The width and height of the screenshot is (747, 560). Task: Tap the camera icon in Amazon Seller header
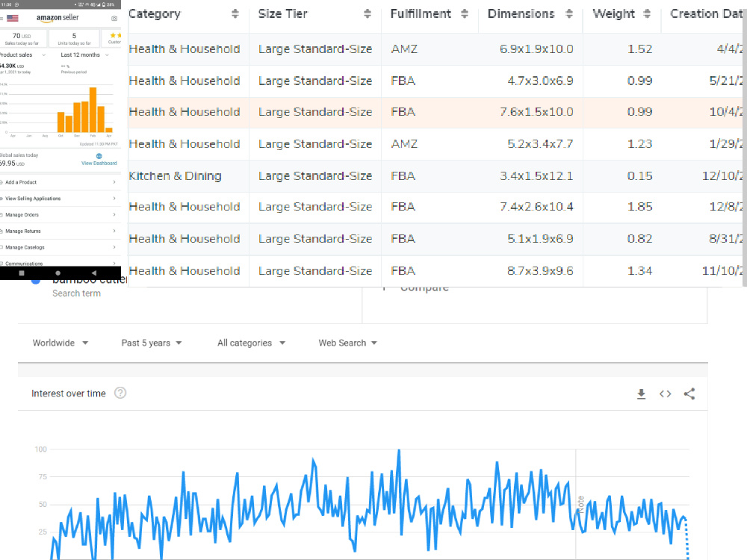tap(114, 19)
